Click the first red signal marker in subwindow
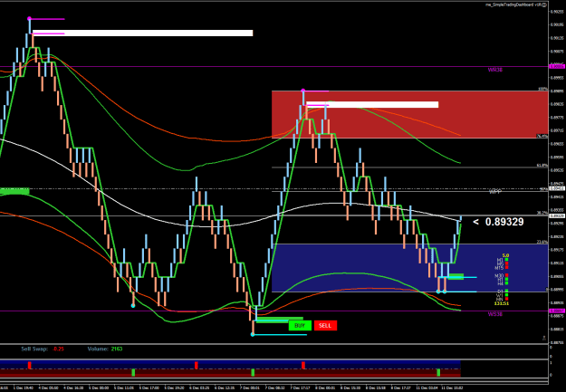This screenshot has width=566, height=392. click(x=30, y=365)
